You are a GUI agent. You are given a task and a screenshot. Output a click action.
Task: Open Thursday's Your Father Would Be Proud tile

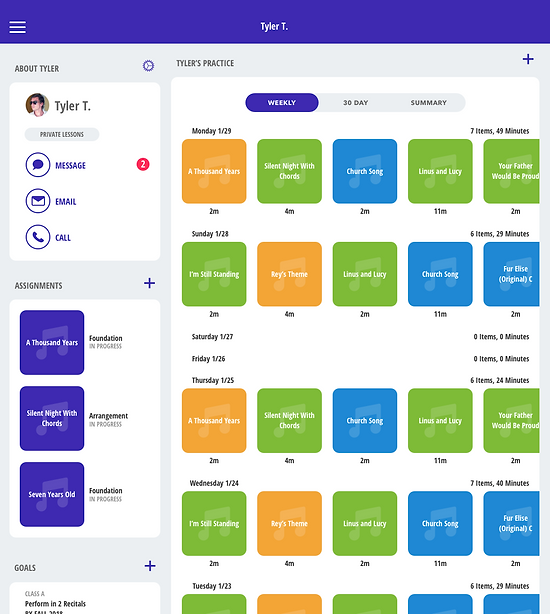(512, 421)
